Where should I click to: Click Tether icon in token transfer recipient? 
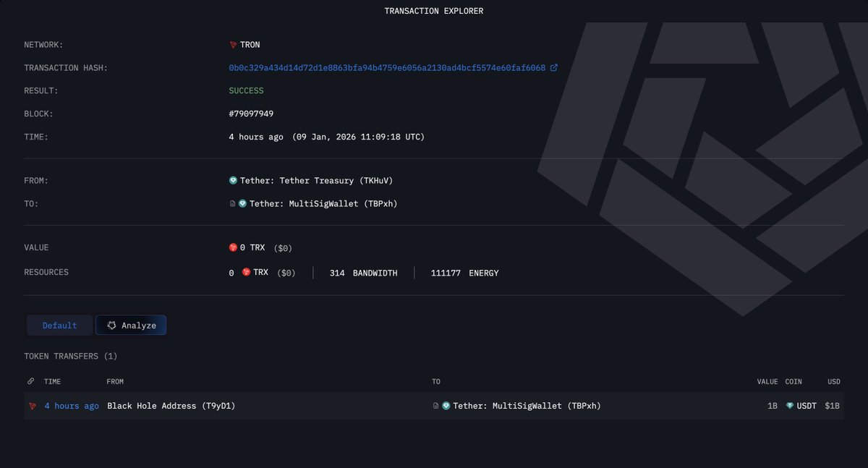tap(446, 406)
